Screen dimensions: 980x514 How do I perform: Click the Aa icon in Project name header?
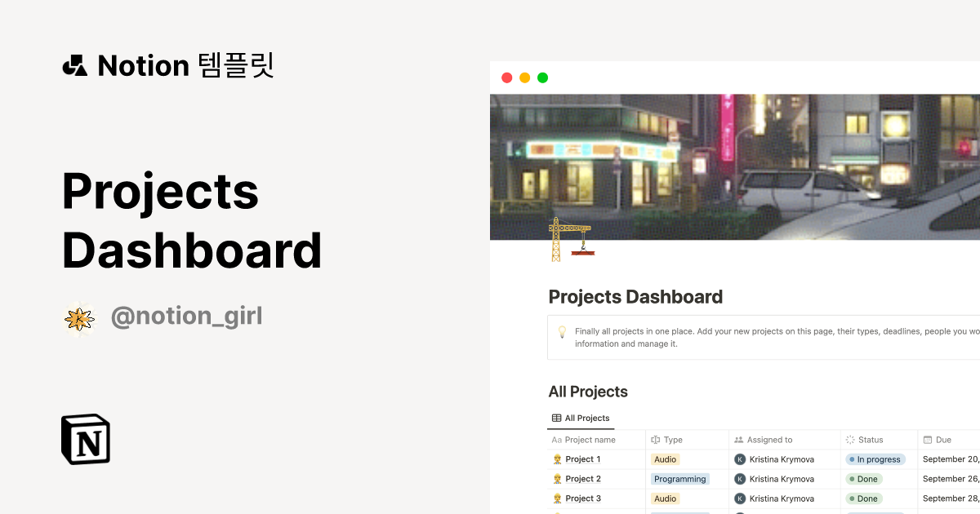point(555,440)
